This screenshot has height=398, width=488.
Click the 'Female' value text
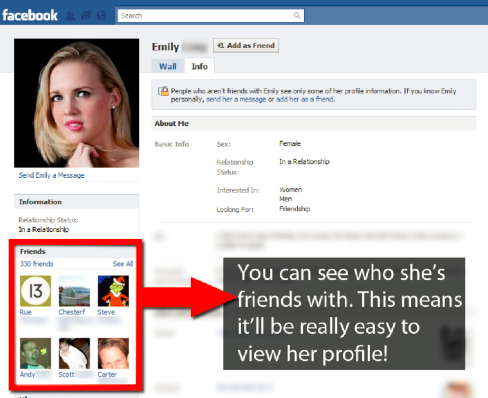(290, 144)
